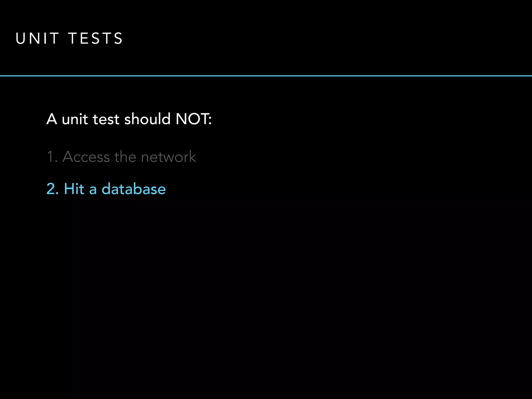Select the dimmed 'Access the network' list item
The image size is (532, 399).
121,157
